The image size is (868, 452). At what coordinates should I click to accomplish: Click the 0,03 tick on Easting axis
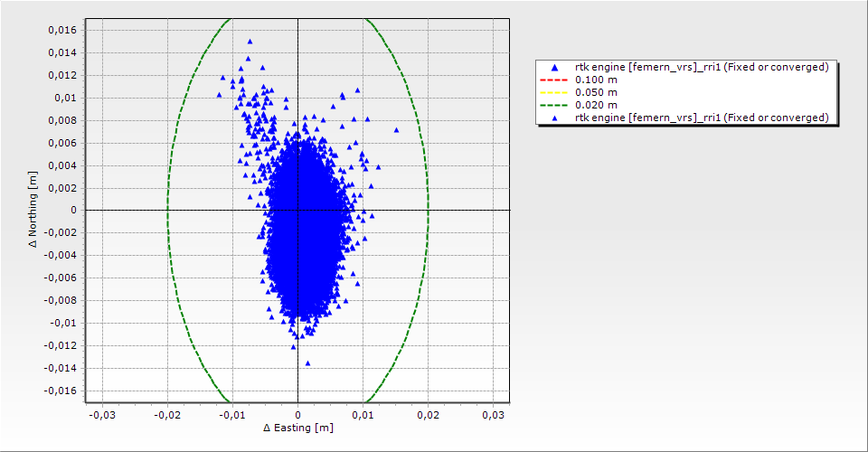click(x=493, y=414)
